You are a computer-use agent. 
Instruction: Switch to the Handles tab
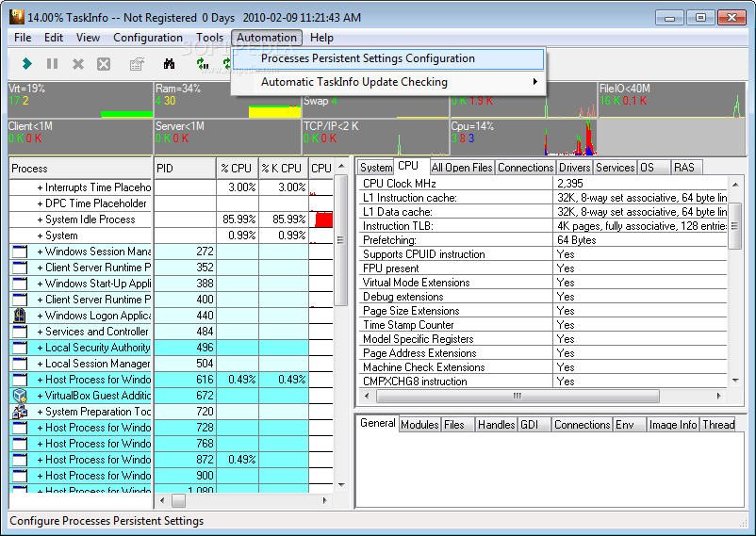click(x=496, y=425)
